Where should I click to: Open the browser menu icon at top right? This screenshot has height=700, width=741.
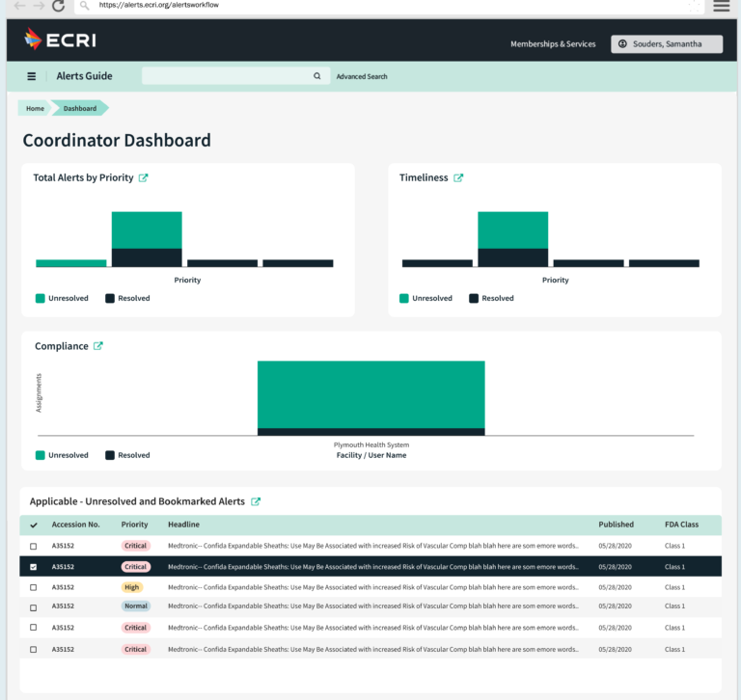coord(721,6)
